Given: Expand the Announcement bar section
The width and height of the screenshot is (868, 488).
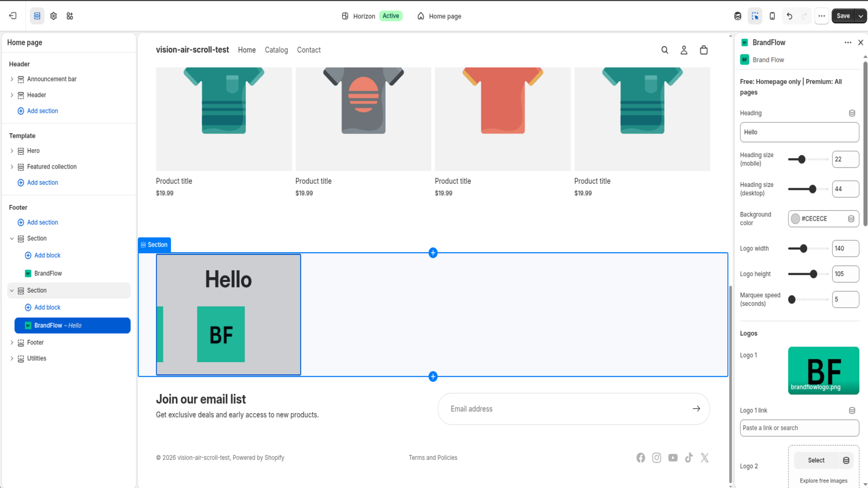Looking at the screenshot, I should pyautogui.click(x=12, y=79).
